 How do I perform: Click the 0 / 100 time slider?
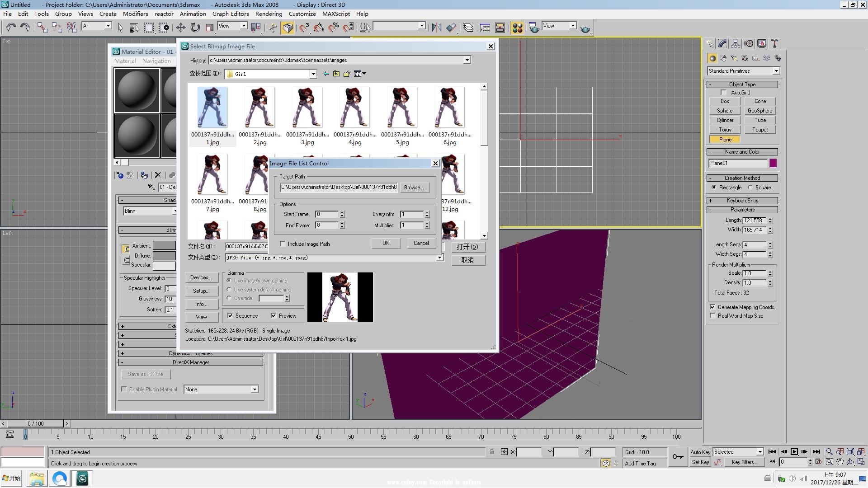tap(36, 423)
